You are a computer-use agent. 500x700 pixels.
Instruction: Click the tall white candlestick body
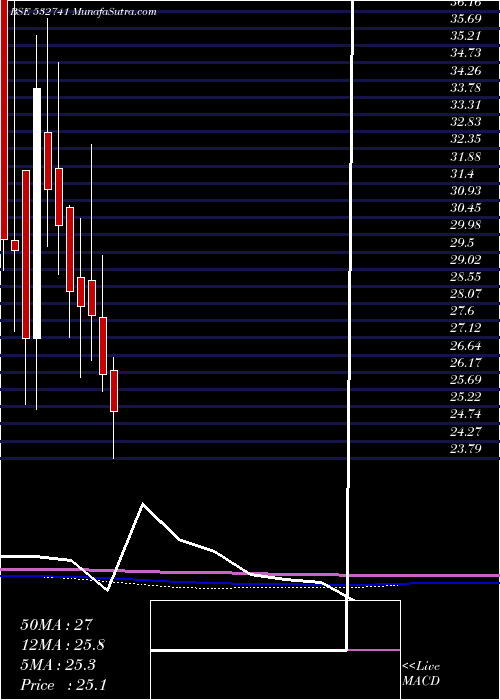pyautogui.click(x=37, y=213)
